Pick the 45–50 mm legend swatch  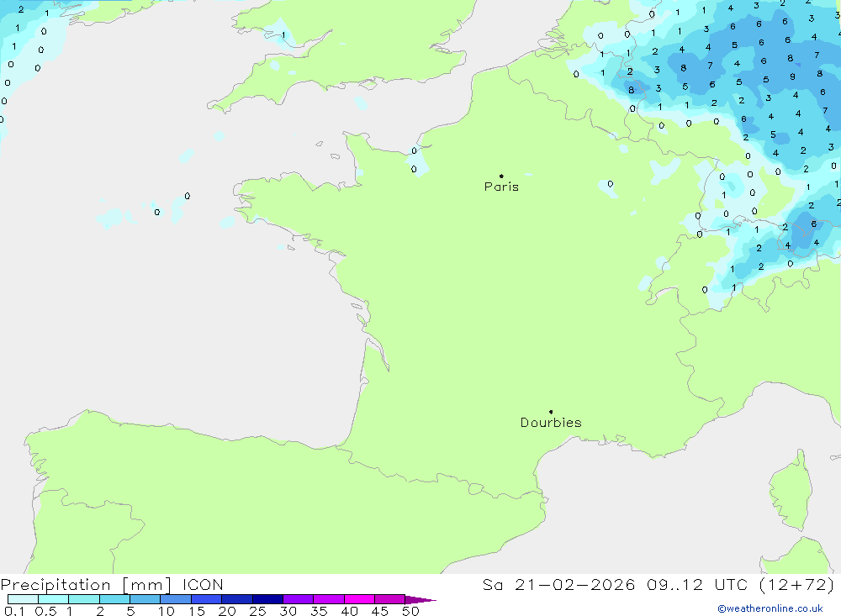coord(390,599)
